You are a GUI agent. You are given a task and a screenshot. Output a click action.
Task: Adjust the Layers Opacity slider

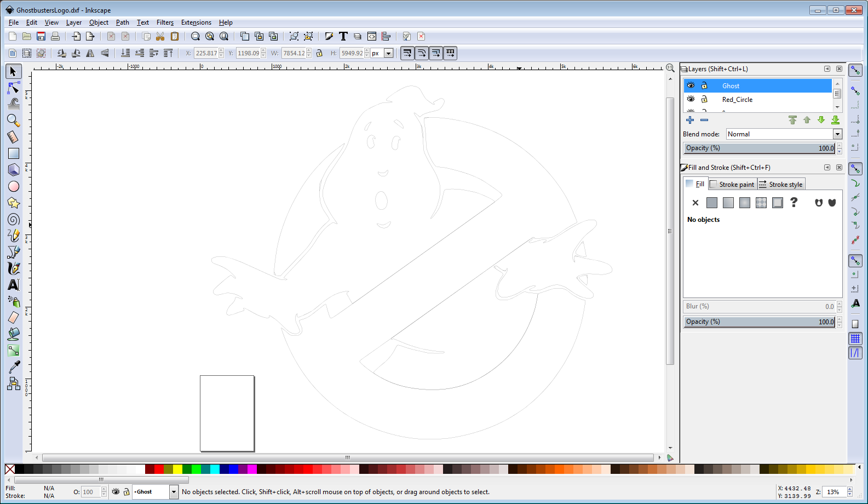(760, 148)
